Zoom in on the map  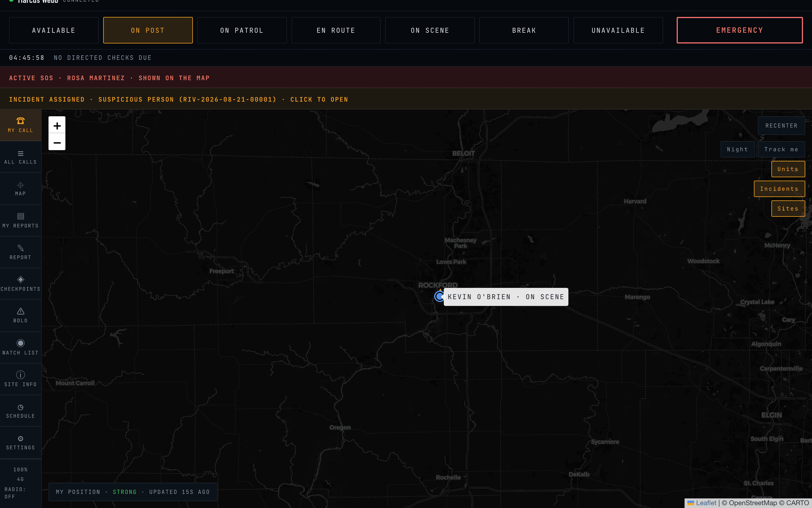coord(57,125)
